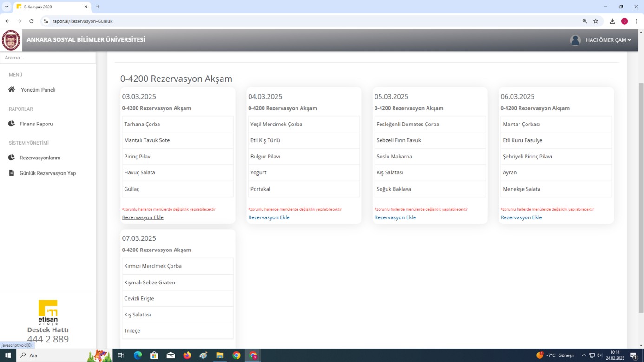This screenshot has width=644, height=362.
Task: Click Rezervasyon Ekle for 06.03.2025
Action: (521, 217)
